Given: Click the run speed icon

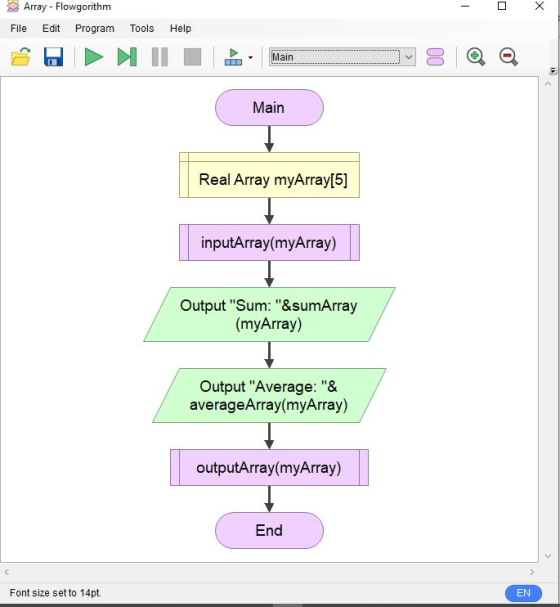Looking at the screenshot, I should (233, 57).
